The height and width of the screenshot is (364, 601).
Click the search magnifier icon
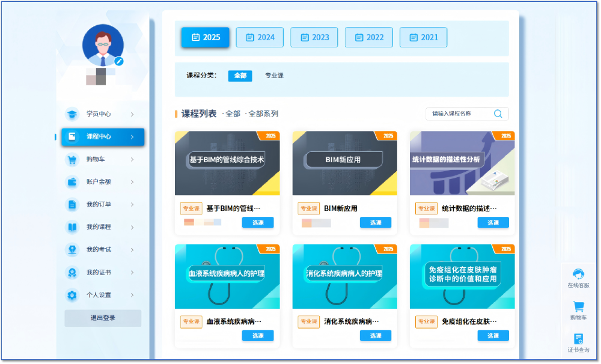pos(498,114)
